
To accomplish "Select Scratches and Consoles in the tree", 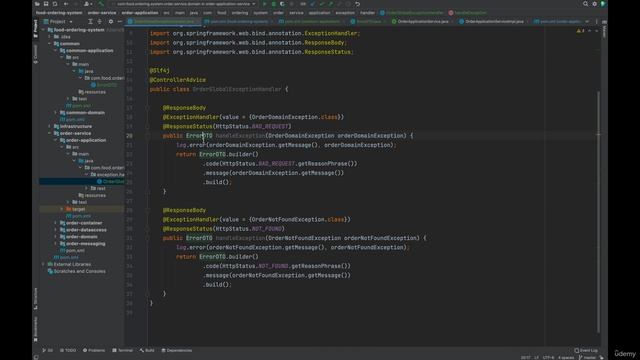I will (77, 271).
